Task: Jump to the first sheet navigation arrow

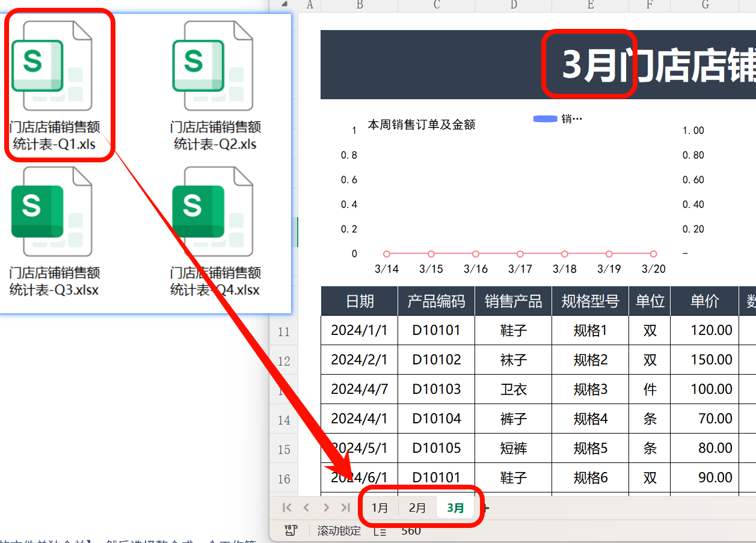Action: (287, 508)
